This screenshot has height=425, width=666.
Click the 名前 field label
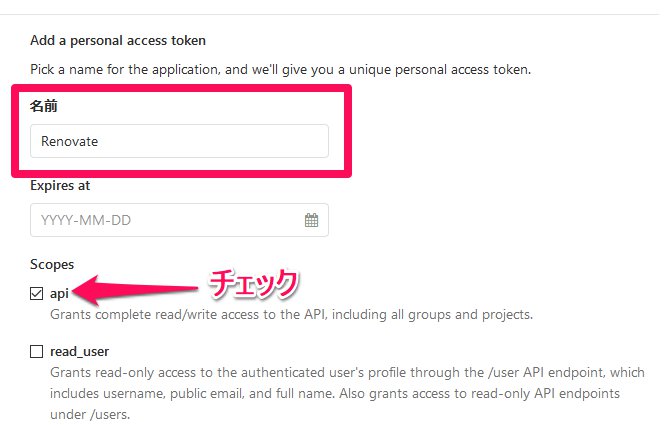pyautogui.click(x=43, y=105)
